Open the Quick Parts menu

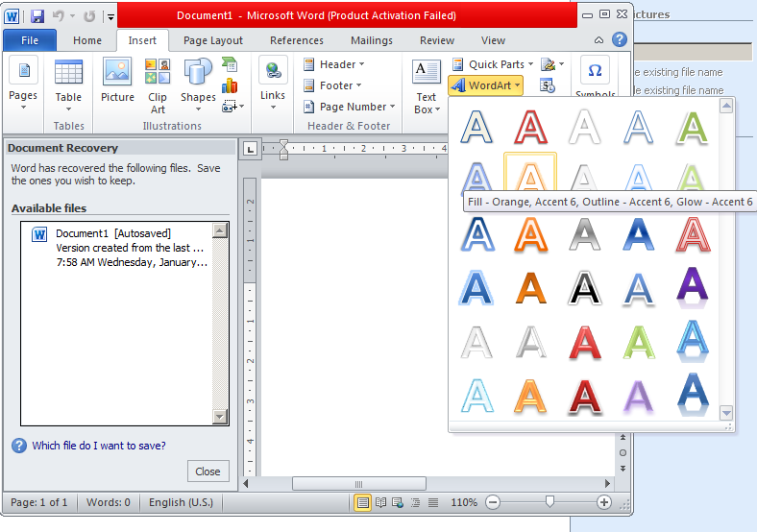pyautogui.click(x=493, y=64)
